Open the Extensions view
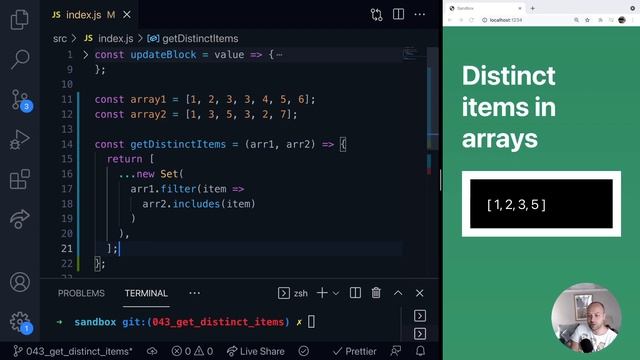Screen dimensions: 640x360 click(20, 179)
